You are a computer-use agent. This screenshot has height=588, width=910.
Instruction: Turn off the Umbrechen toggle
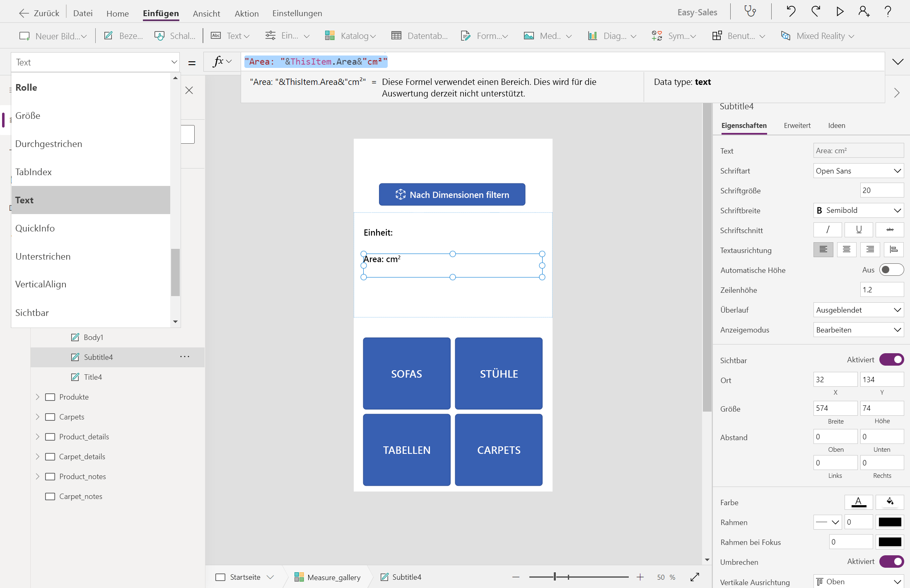click(891, 561)
